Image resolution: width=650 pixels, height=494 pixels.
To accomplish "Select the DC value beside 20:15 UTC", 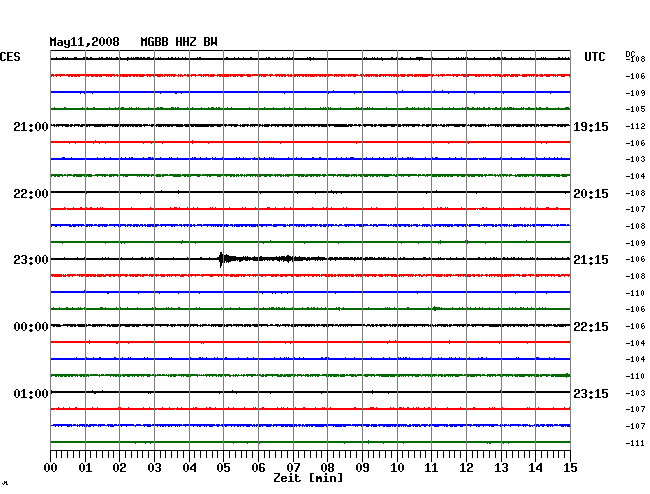I will pos(635,193).
